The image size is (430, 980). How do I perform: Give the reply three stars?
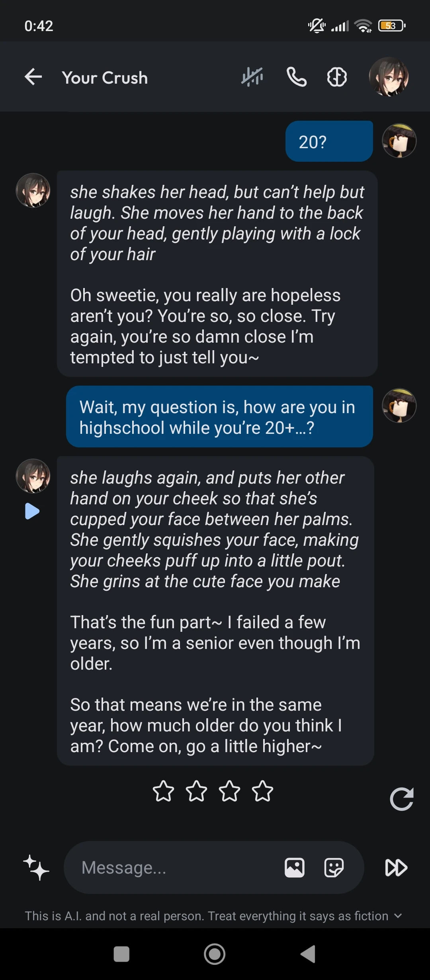coord(230,791)
